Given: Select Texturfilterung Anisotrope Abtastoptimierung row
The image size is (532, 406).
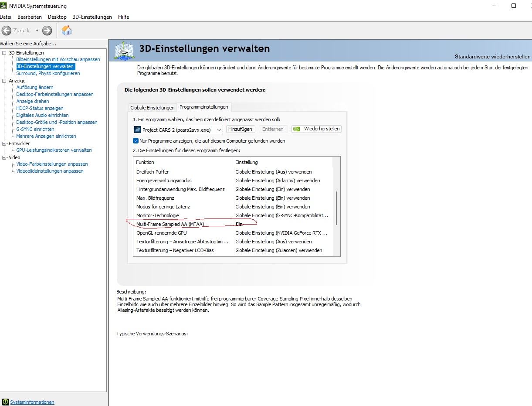Looking at the screenshot, I should coord(233,242).
